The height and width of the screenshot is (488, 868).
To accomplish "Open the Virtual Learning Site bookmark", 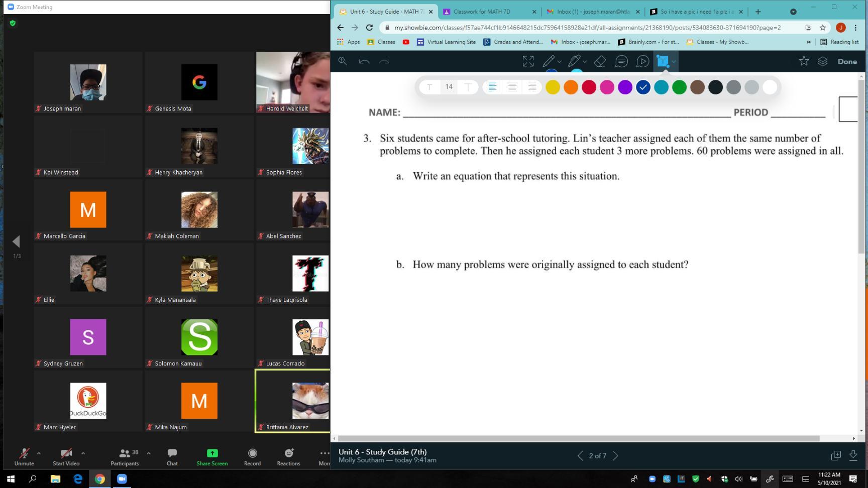I will click(x=446, y=42).
